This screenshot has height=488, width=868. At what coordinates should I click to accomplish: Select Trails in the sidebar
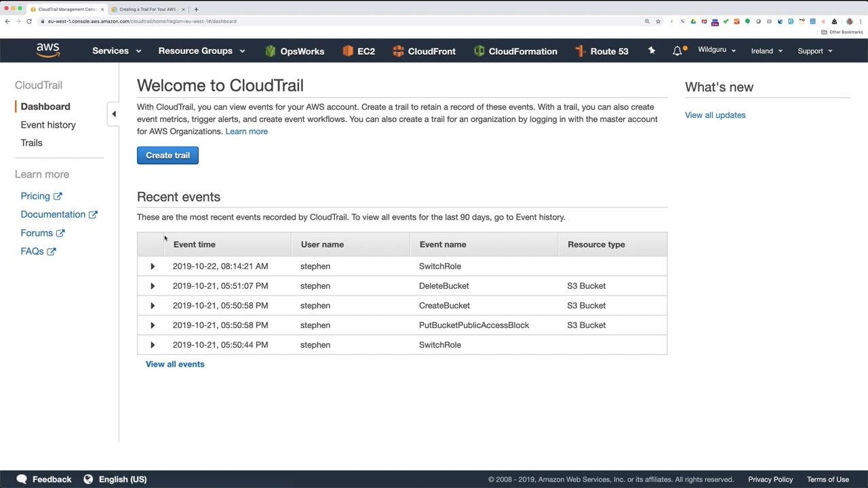[31, 143]
